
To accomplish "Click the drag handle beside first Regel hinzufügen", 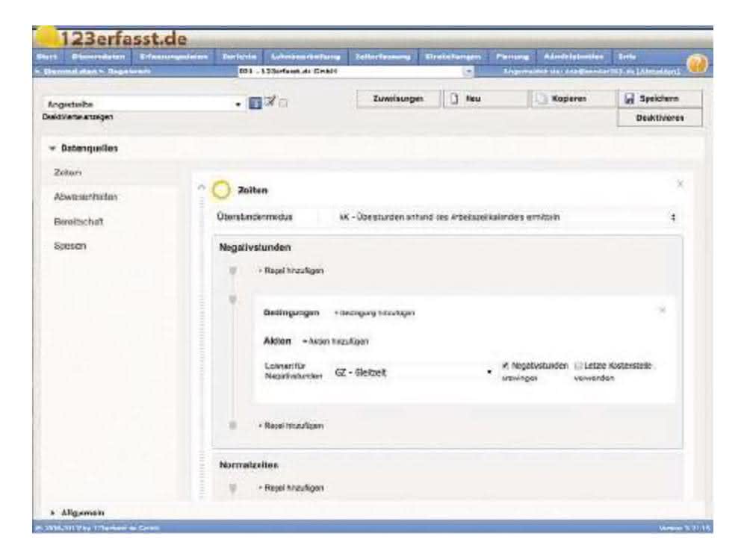I will point(233,271).
